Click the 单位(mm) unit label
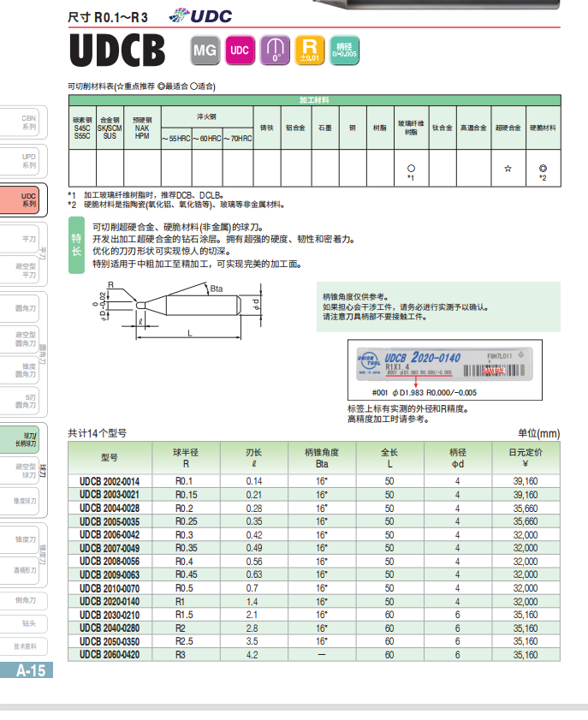588x720 pixels. pyautogui.click(x=539, y=433)
